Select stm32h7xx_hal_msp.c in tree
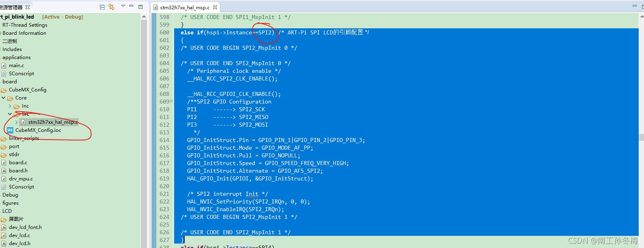The image size is (644, 248). coord(53,122)
